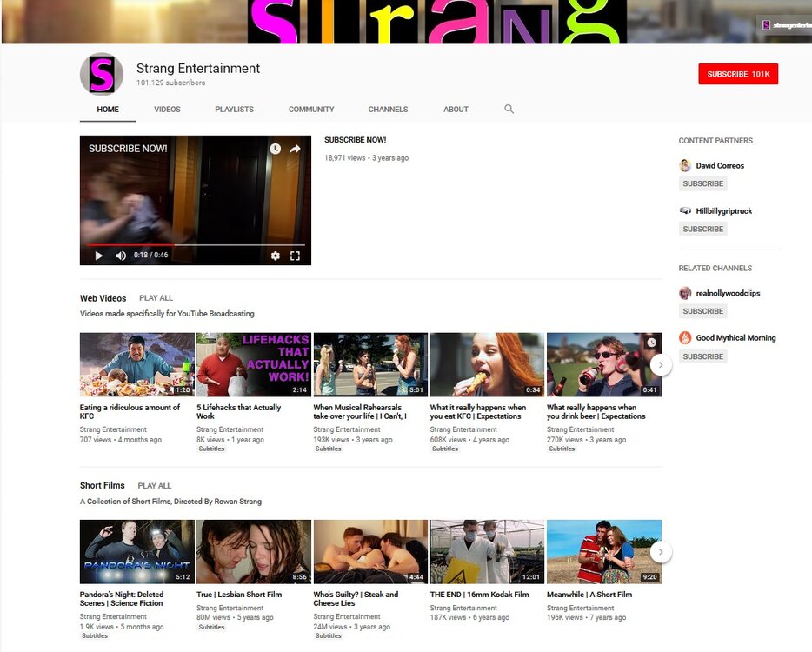Open the Web Videos section title
This screenshot has width=812, height=652.
point(103,298)
